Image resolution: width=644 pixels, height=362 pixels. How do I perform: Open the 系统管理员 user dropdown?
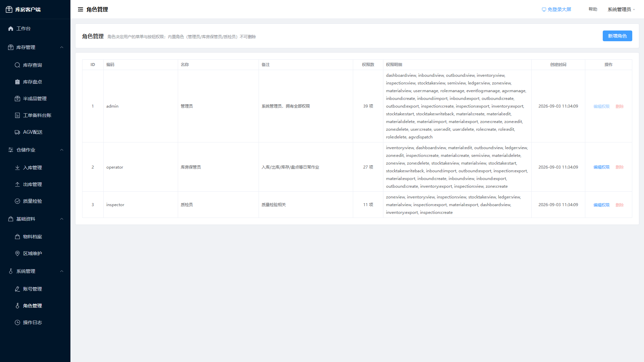click(621, 9)
